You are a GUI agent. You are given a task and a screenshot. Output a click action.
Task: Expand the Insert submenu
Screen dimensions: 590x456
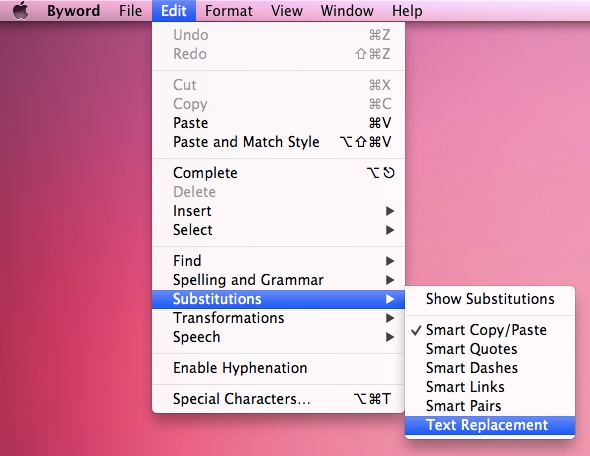pos(278,211)
